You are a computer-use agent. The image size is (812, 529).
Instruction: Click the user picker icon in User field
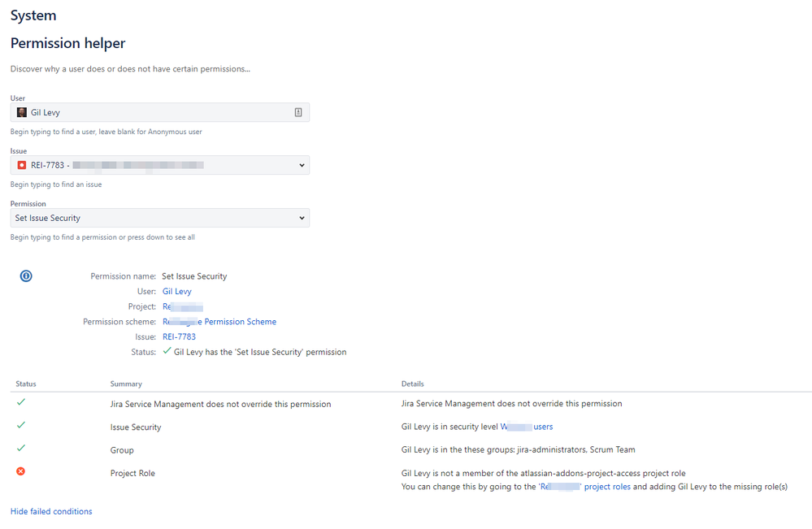coord(298,112)
